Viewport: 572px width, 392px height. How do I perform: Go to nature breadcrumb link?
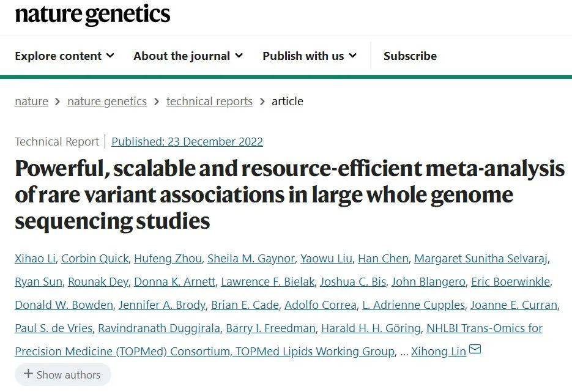pyautogui.click(x=31, y=101)
